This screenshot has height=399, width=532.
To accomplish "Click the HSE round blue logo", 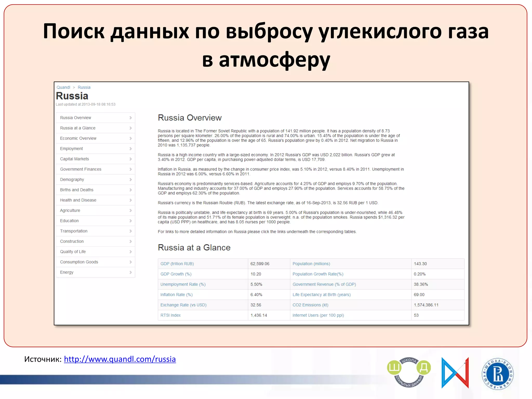I will point(498,374).
